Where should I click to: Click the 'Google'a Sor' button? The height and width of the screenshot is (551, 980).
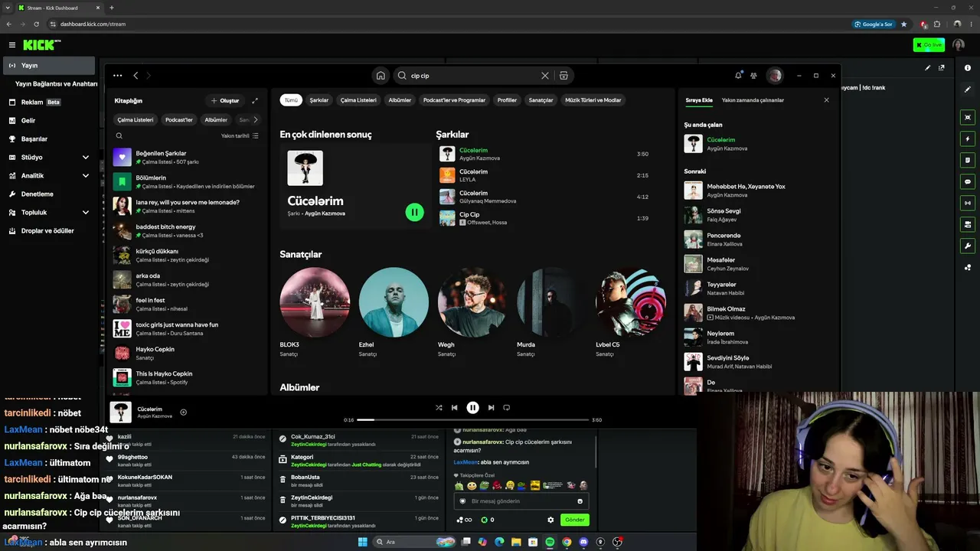874,24
